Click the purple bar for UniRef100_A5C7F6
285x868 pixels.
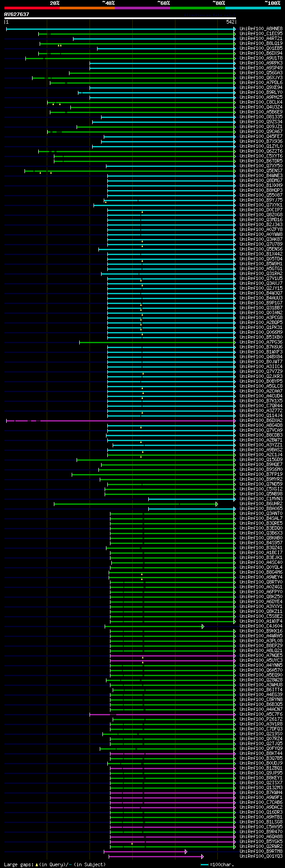(x=162, y=714)
